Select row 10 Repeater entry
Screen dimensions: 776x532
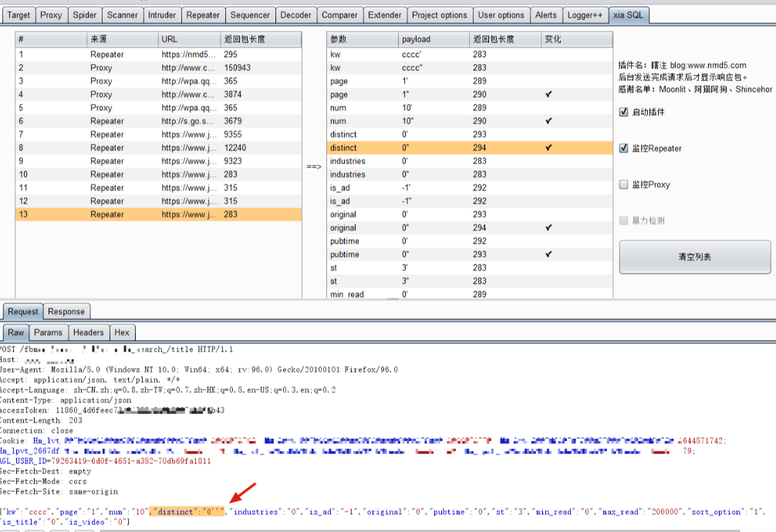click(x=158, y=175)
